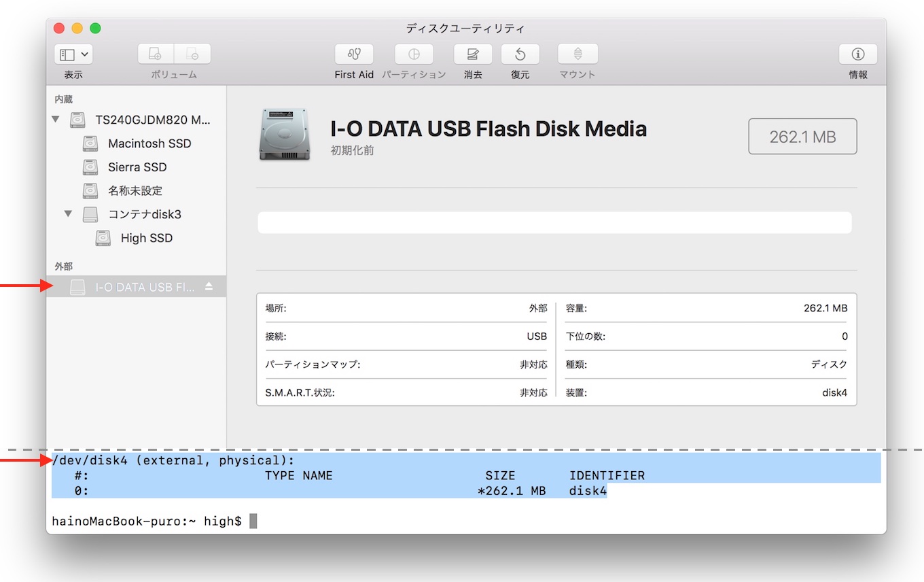This screenshot has width=924, height=582.
Task: Select I-O DATA USB Flash disk in sidebar
Action: coord(144,287)
